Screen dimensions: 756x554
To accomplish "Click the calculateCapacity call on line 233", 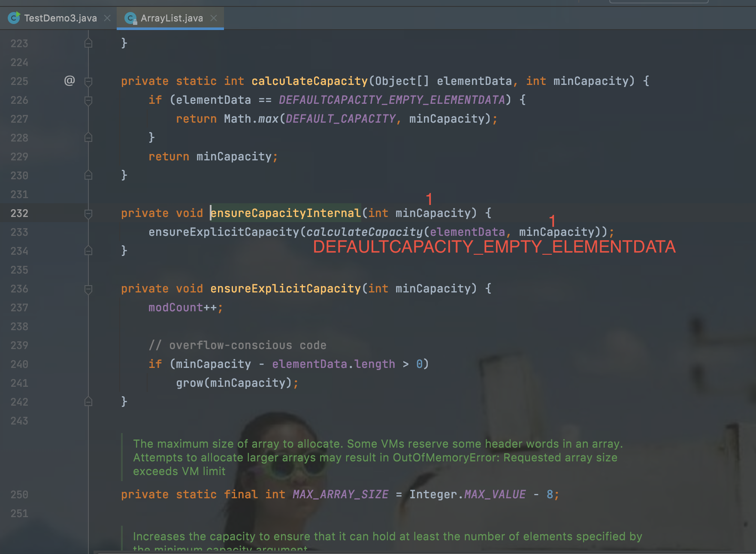I will 365,232.
